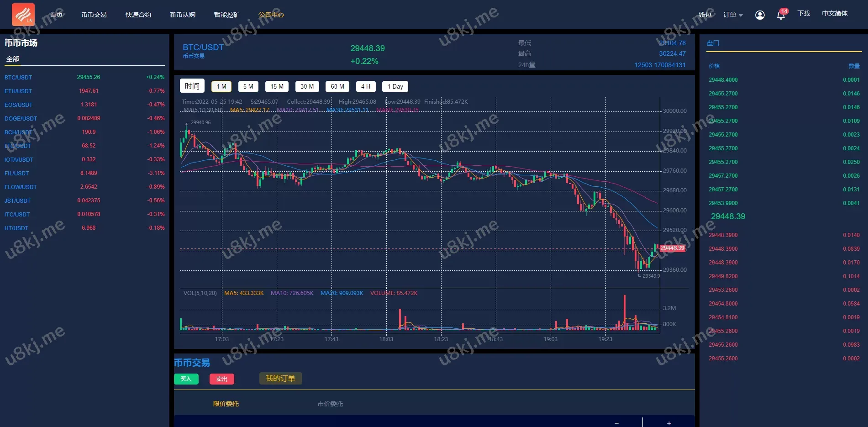Select ETH/USDT in market list
This screenshot has width=868, height=427.
[18, 91]
